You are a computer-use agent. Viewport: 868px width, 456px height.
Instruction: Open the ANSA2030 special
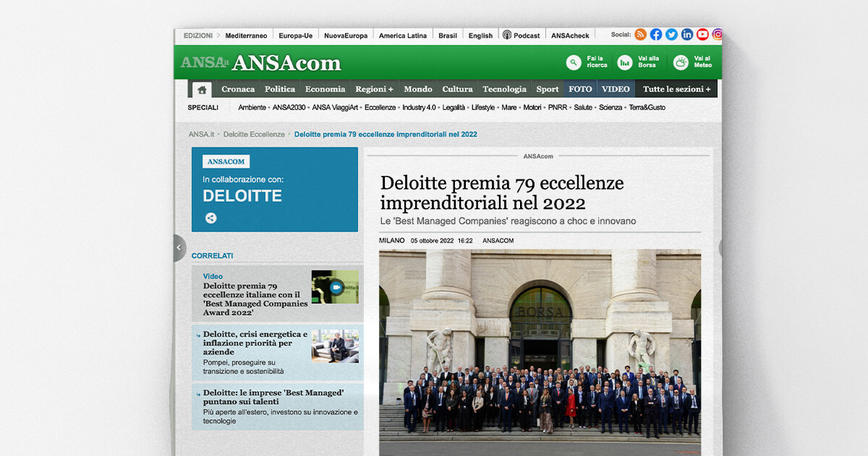tap(289, 107)
